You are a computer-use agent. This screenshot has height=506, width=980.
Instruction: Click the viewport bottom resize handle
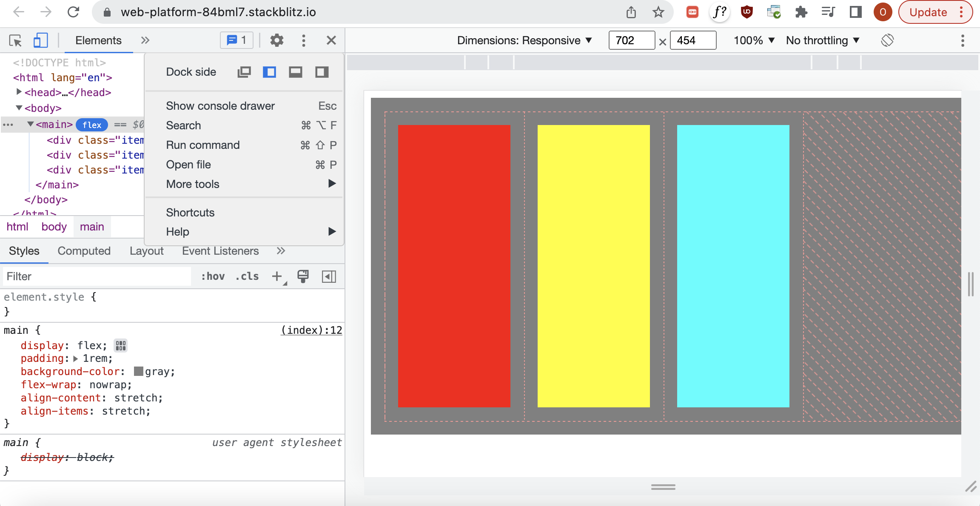coord(663,487)
